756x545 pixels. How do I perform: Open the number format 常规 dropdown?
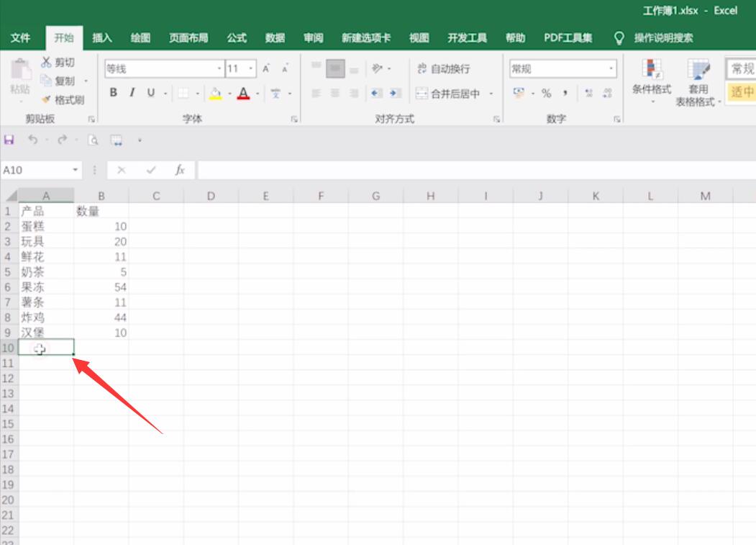(x=611, y=68)
